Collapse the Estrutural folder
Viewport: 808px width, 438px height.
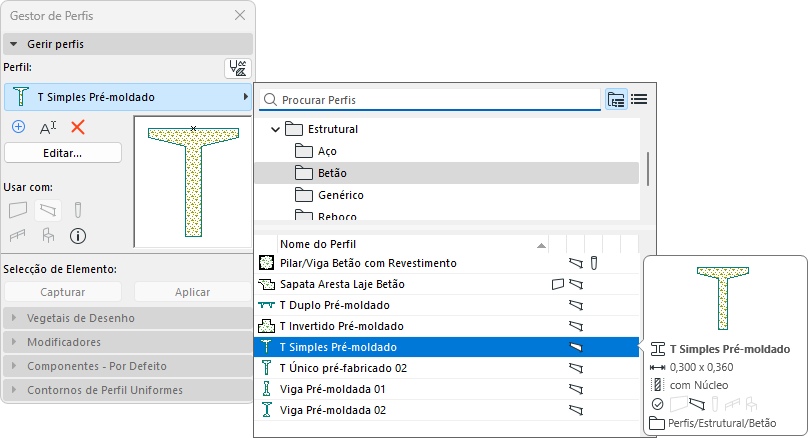(275, 129)
